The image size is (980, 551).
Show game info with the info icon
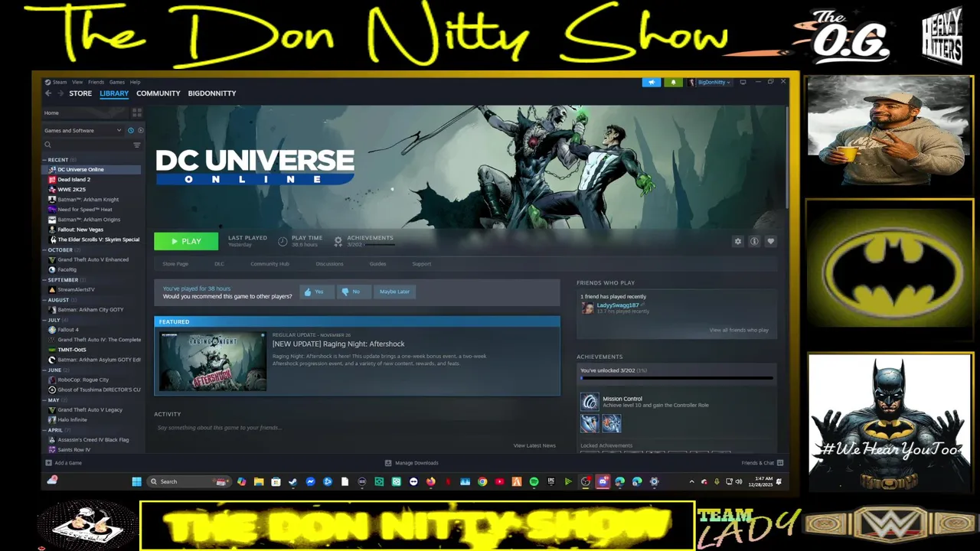pos(754,241)
